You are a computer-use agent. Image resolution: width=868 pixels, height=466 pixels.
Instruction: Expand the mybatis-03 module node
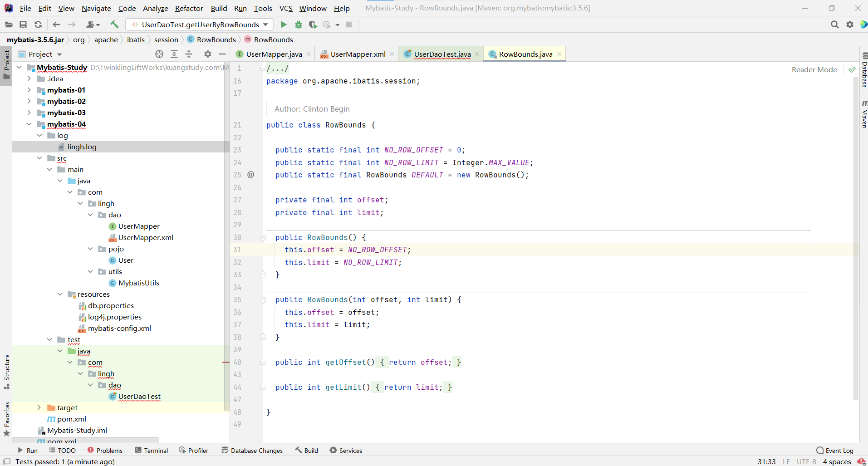[x=29, y=113]
